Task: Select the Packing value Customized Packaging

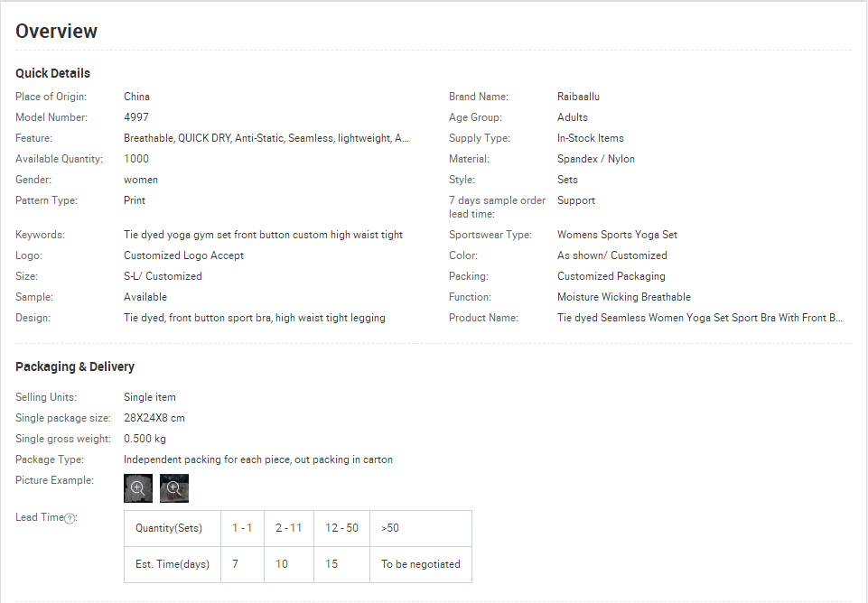Action: click(611, 276)
